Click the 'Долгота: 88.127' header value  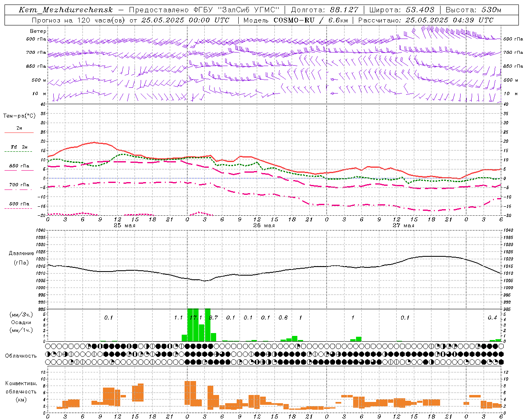click(324, 10)
